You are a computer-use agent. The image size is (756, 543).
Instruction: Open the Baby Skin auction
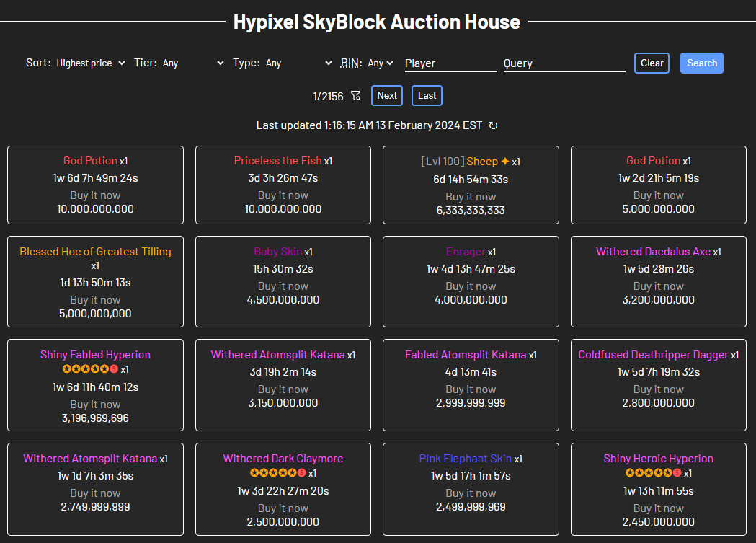tap(283, 282)
